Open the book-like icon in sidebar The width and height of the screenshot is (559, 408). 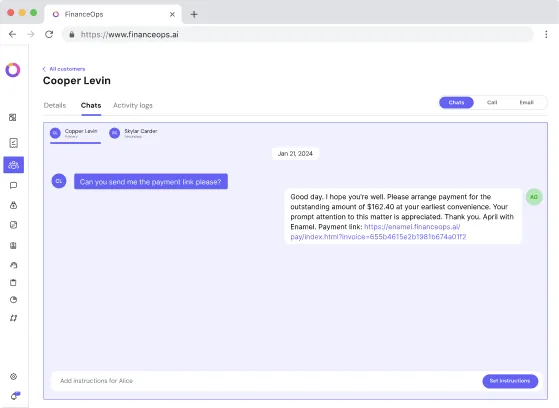(13, 245)
